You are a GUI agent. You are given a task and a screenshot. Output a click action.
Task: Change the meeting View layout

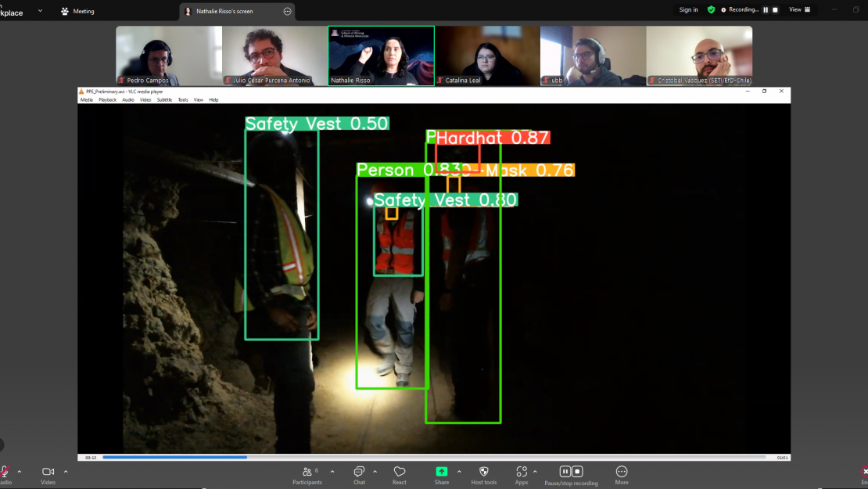click(799, 10)
